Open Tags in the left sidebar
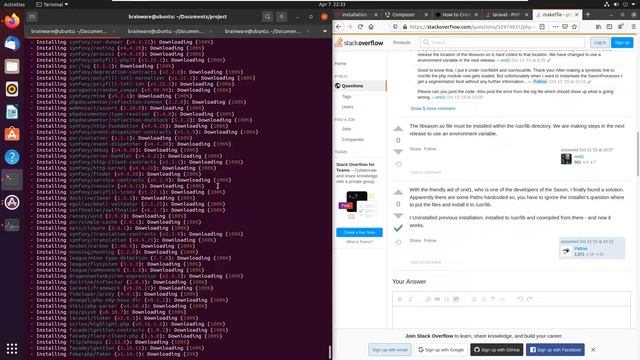 [x=347, y=97]
